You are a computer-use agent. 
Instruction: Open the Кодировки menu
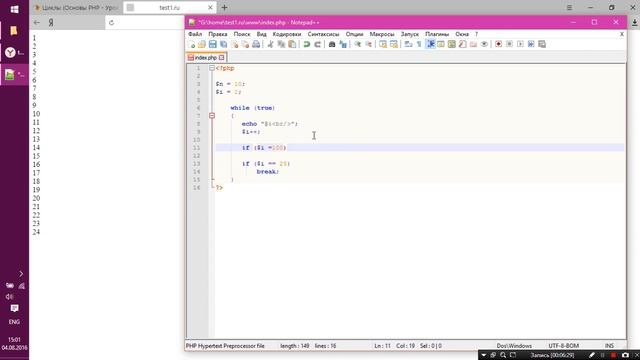click(287, 34)
